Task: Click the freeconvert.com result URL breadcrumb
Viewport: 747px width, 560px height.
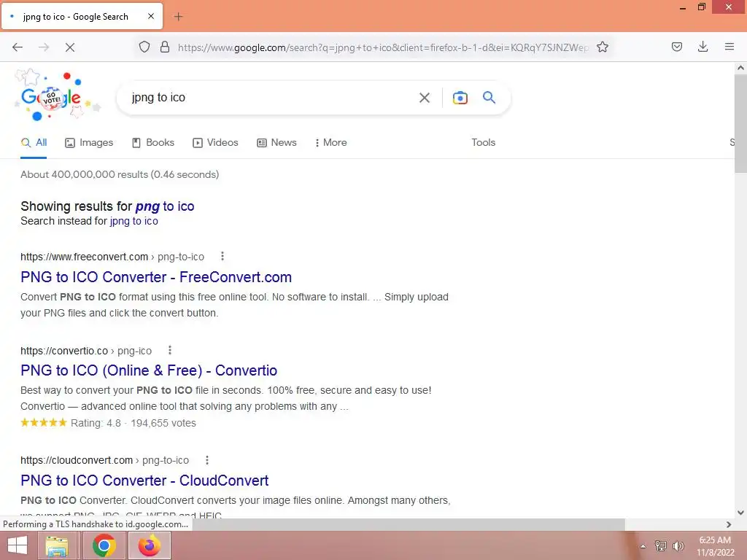Action: [112, 257]
